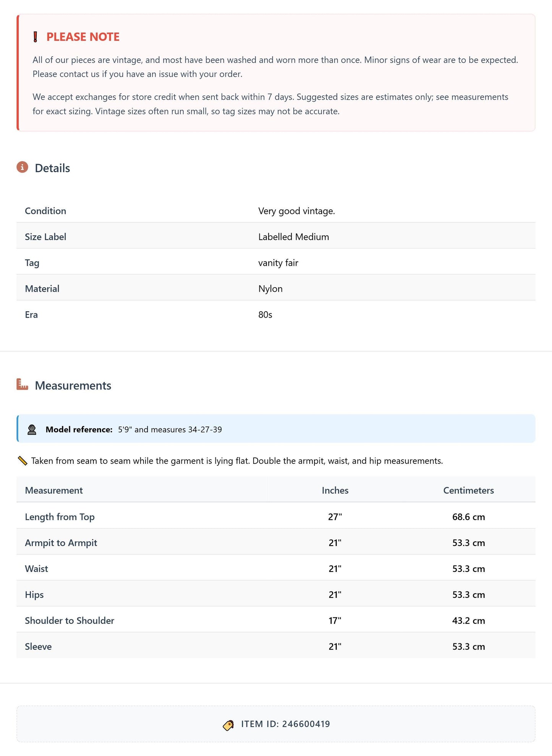Click the vanity fair tag value
This screenshot has height=756, width=552.
(278, 263)
